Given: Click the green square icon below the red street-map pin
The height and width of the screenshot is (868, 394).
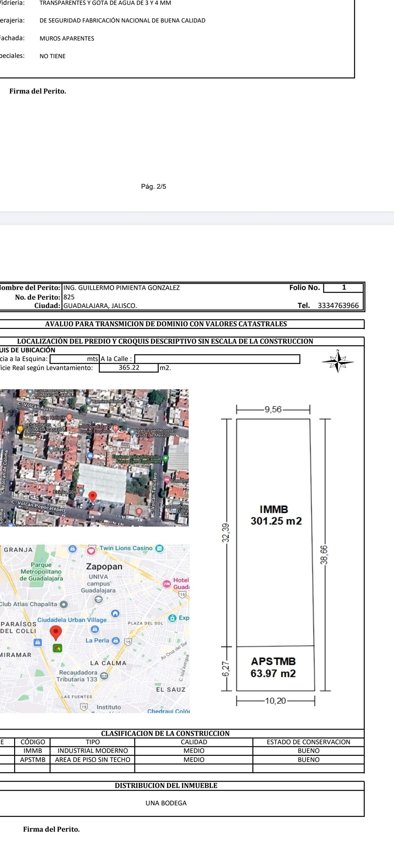Looking at the screenshot, I should coord(57,648).
